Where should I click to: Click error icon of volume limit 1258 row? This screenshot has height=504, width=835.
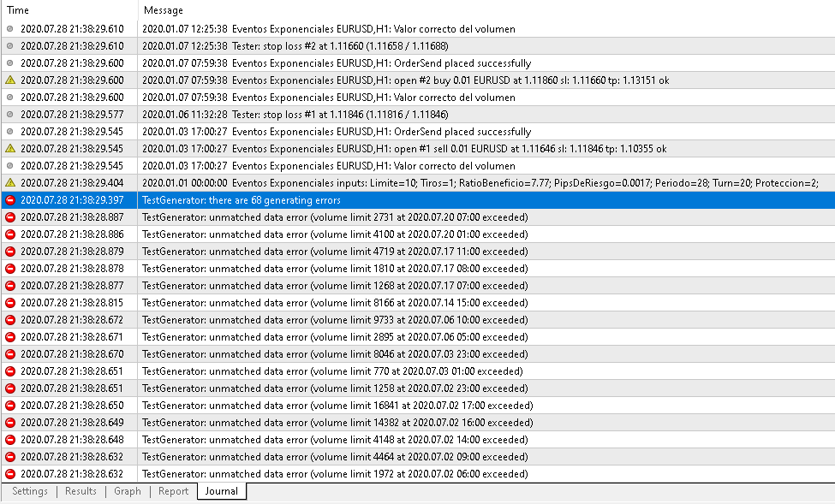(x=10, y=388)
